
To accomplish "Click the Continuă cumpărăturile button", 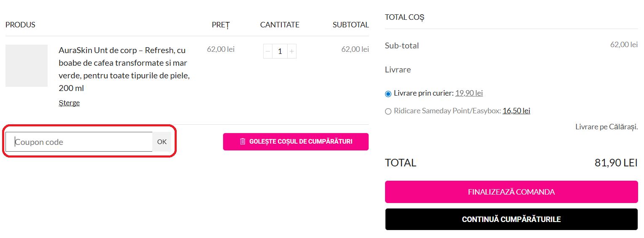I will pyautogui.click(x=511, y=219).
